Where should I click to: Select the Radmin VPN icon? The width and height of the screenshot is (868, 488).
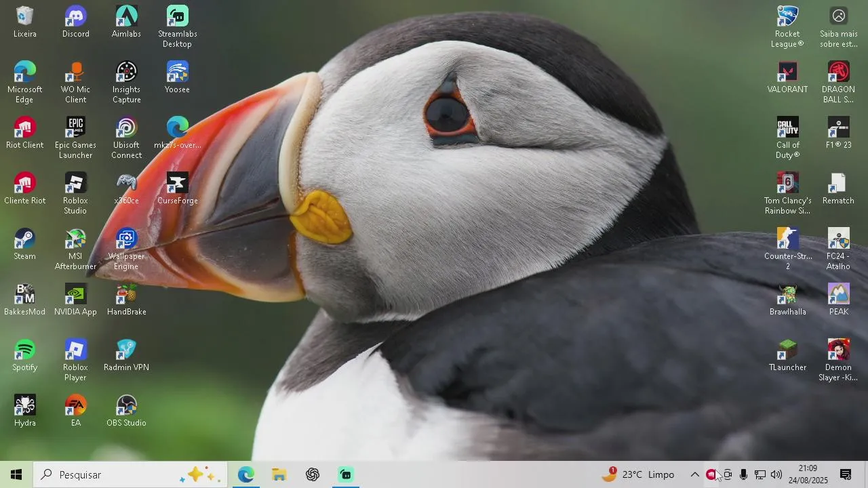pos(126,355)
